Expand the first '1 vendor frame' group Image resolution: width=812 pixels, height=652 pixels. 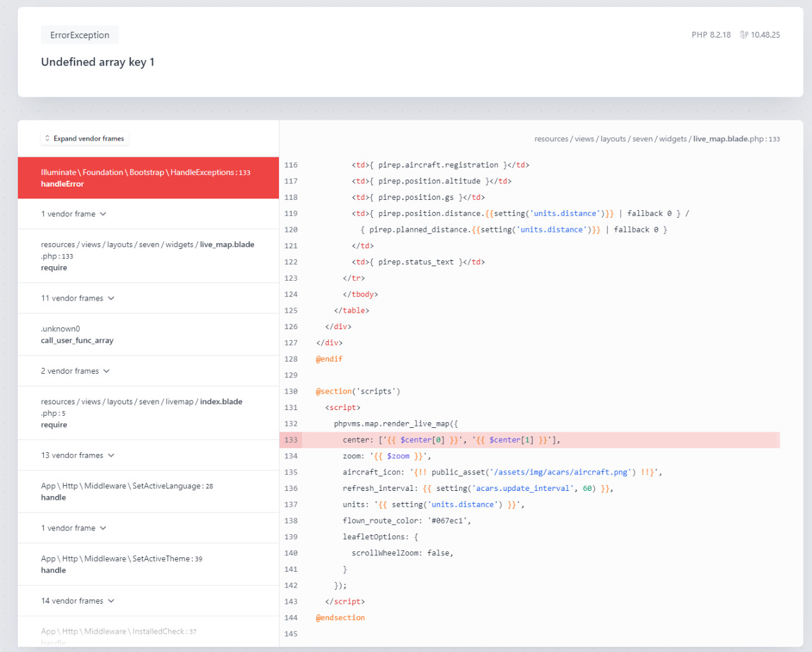coord(73,214)
